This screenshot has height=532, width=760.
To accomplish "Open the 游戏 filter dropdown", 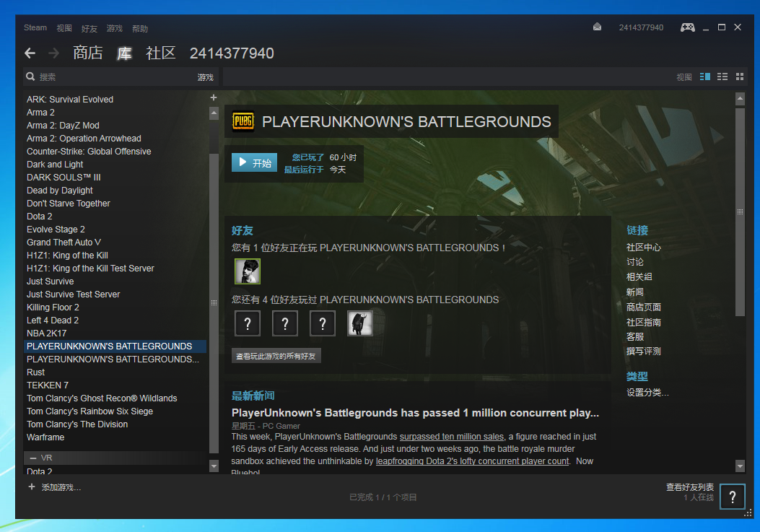I will [x=206, y=77].
